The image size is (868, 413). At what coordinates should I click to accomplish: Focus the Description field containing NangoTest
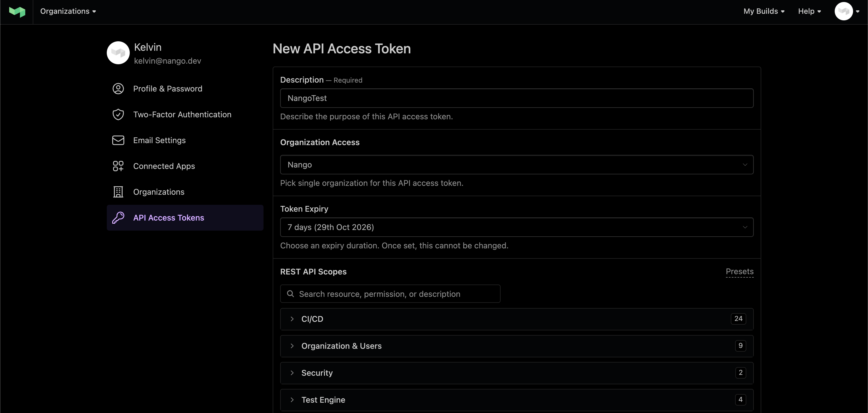517,98
